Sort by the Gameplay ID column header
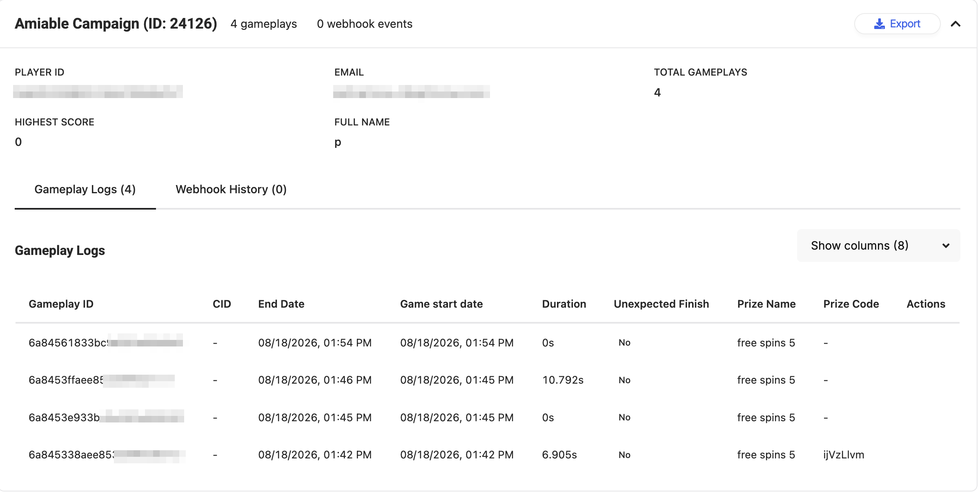Viewport: 980px width, 496px height. point(61,304)
